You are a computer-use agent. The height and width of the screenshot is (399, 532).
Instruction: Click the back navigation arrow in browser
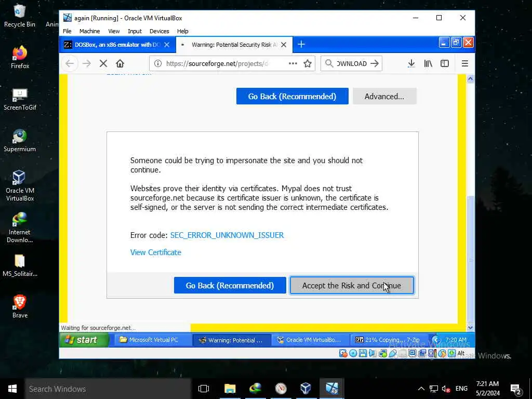click(x=70, y=63)
